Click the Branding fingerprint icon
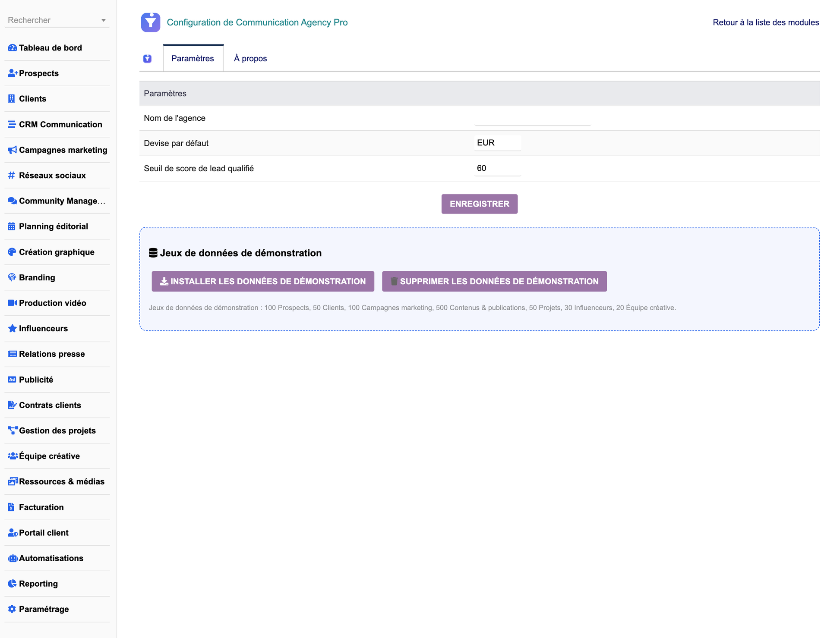Image resolution: width=840 pixels, height=638 pixels. 12,277
